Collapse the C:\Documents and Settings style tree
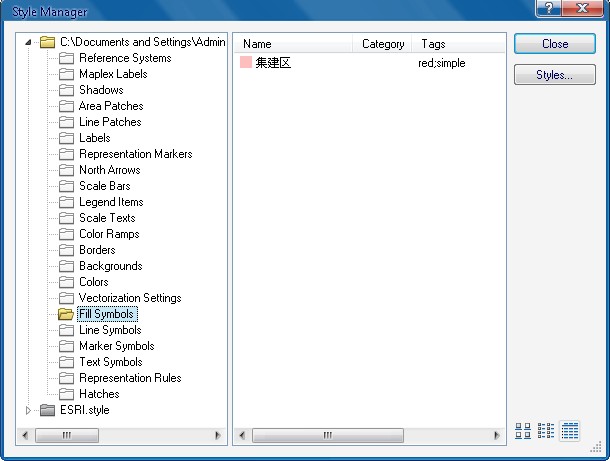Screen dimensions: 610x461 point(28,42)
